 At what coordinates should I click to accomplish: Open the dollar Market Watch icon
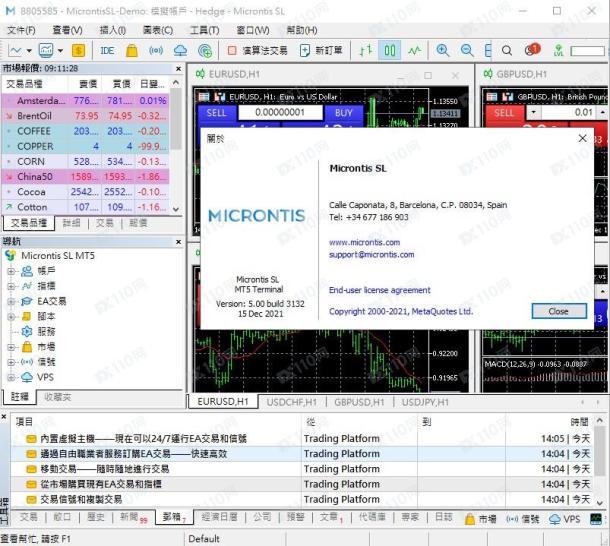[78, 51]
